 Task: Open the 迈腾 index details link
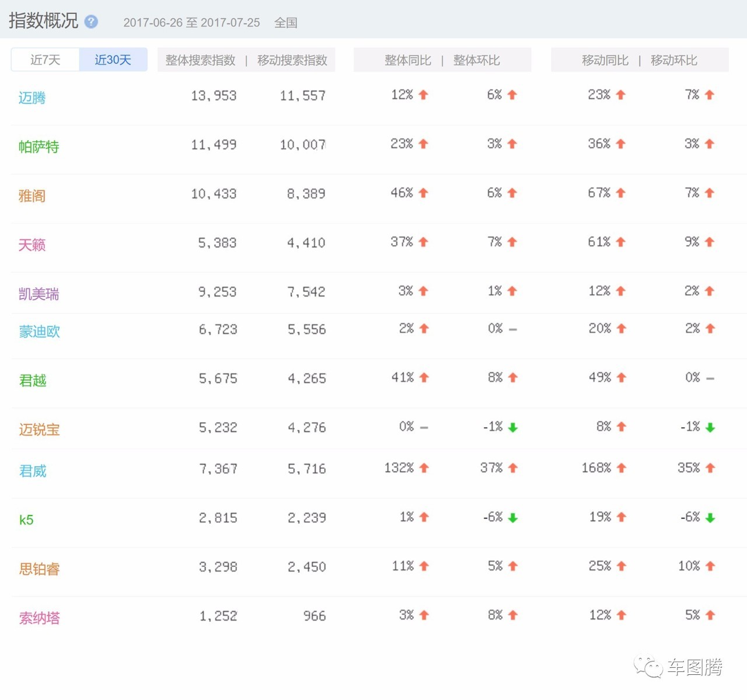pyautogui.click(x=33, y=98)
